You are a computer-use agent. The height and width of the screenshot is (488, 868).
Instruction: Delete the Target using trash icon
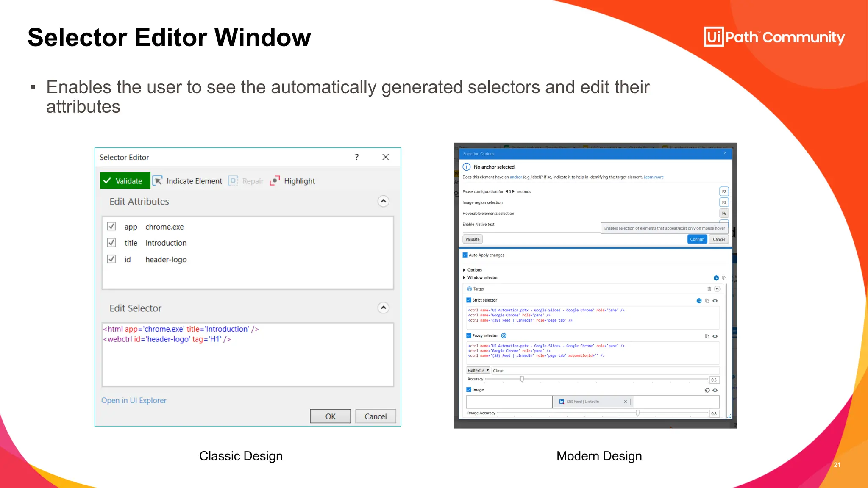(x=709, y=289)
